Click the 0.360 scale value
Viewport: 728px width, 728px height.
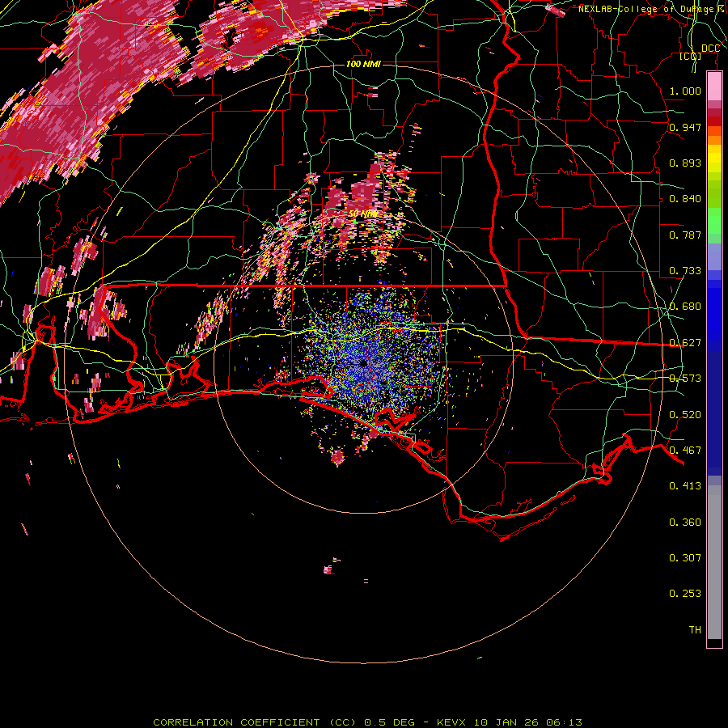(685, 523)
